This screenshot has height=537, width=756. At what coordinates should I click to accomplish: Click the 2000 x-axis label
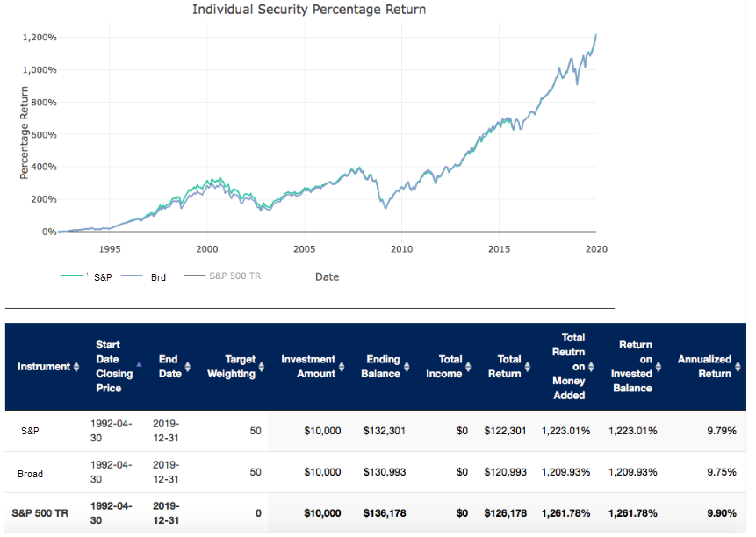[x=207, y=249]
